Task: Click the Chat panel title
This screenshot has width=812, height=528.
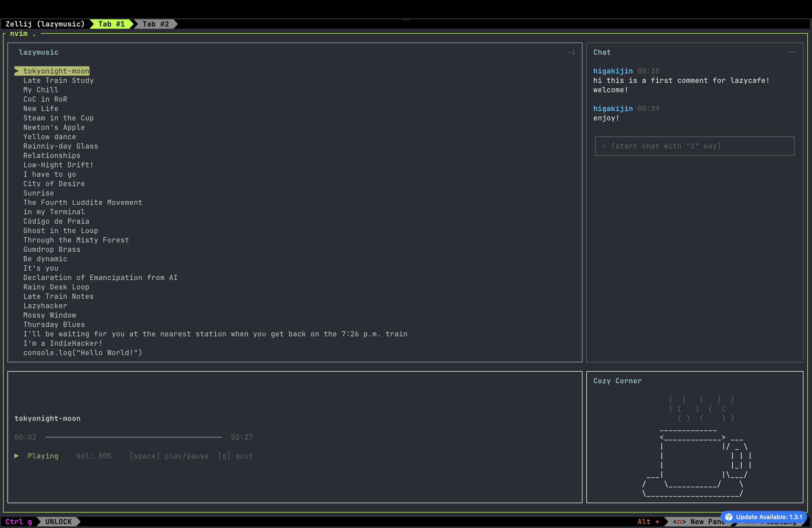Action: point(602,52)
